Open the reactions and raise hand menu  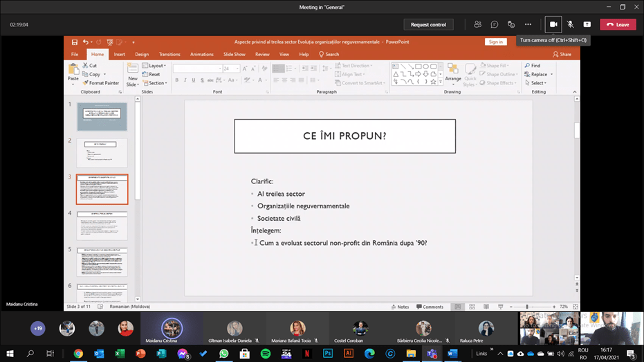511,24
